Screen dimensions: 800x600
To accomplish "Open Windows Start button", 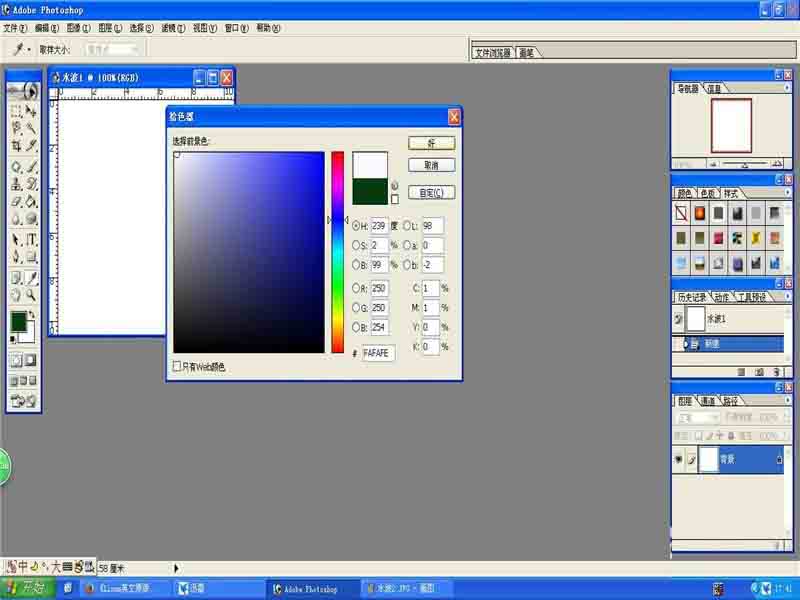I will tap(27, 588).
